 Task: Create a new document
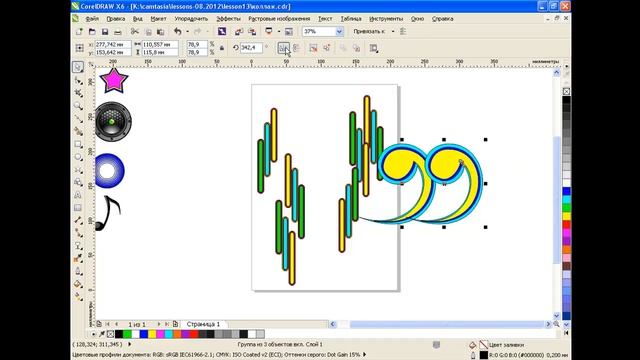coord(79,31)
